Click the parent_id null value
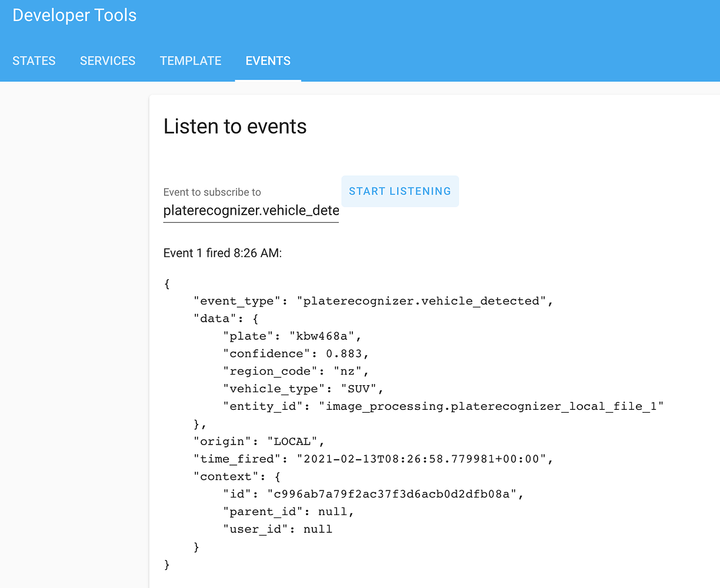 (333, 512)
